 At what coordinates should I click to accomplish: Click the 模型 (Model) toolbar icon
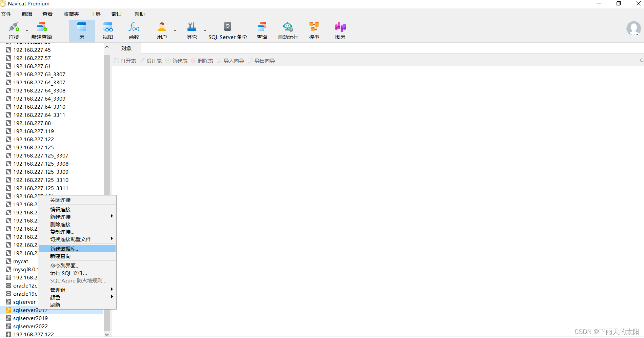click(x=314, y=30)
